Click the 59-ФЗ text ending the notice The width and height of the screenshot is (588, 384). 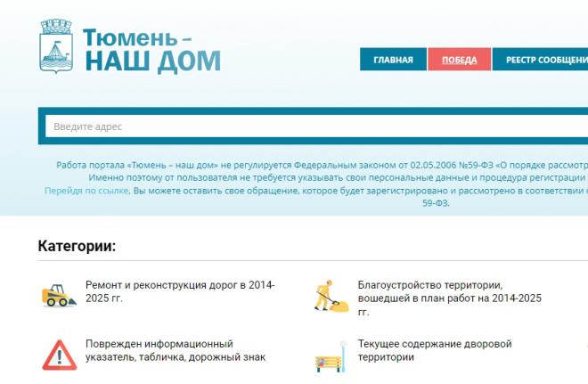(x=435, y=203)
